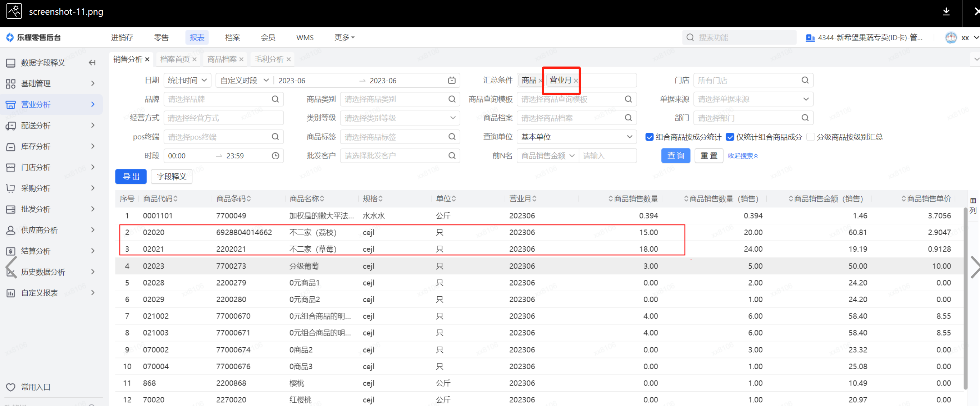Expand 库存分析 in sidebar
The height and width of the screenshot is (406, 980).
51,146
